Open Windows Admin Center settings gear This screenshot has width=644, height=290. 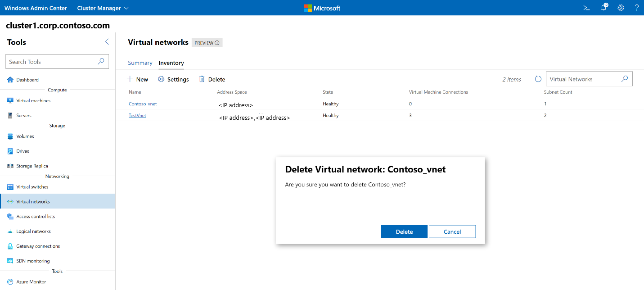(x=621, y=8)
